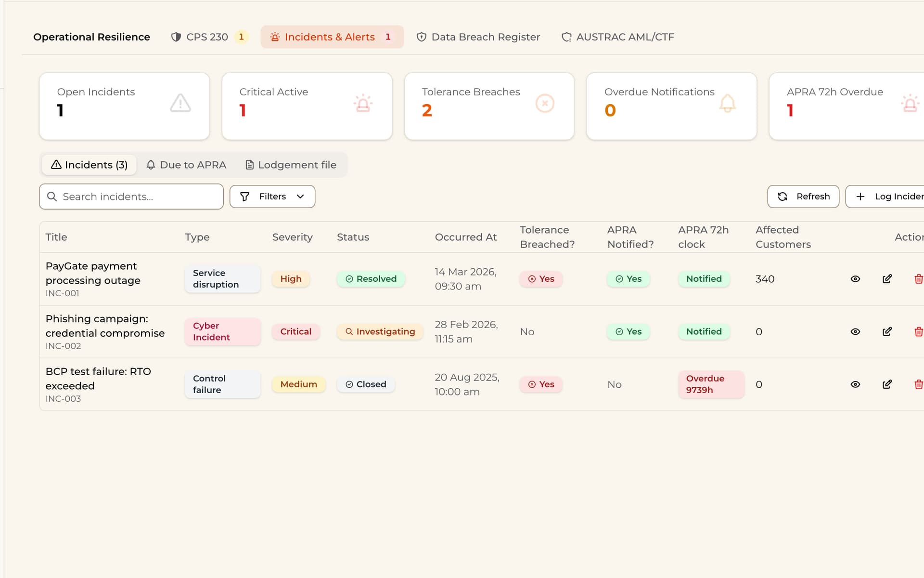This screenshot has height=578, width=924.
Task: View the BCP test failure incident
Action: pos(855,384)
